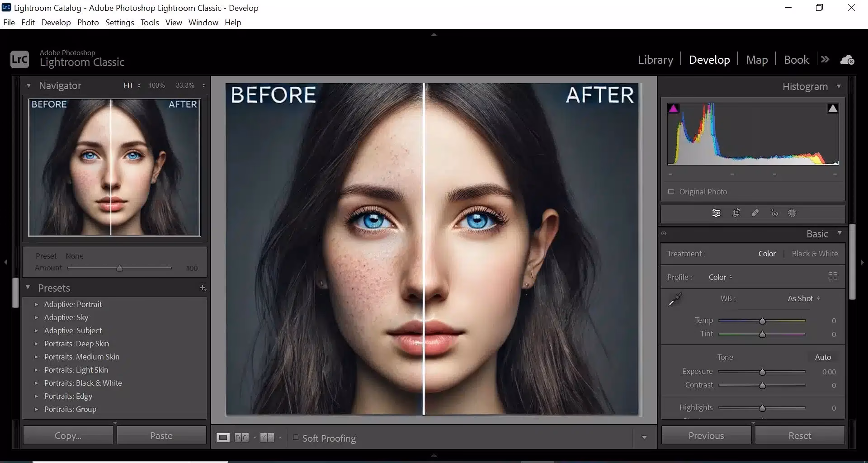Select the basic Edit adjustments icon

click(x=717, y=213)
